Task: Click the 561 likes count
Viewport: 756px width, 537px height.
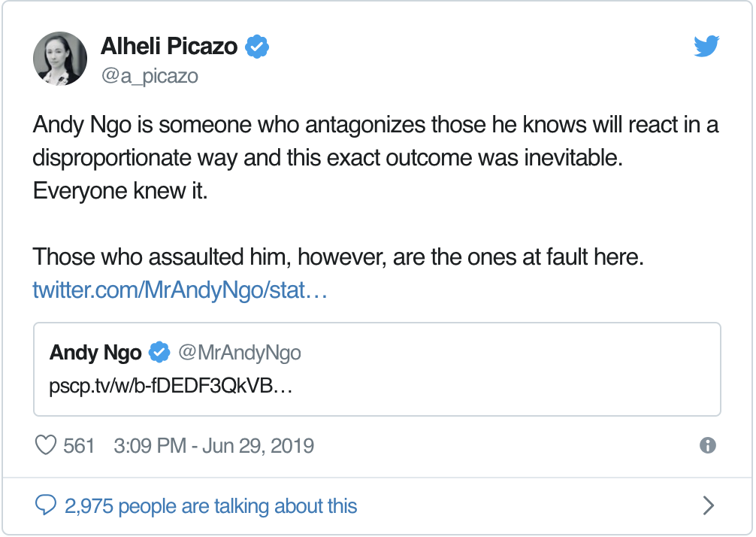Action: [79, 445]
